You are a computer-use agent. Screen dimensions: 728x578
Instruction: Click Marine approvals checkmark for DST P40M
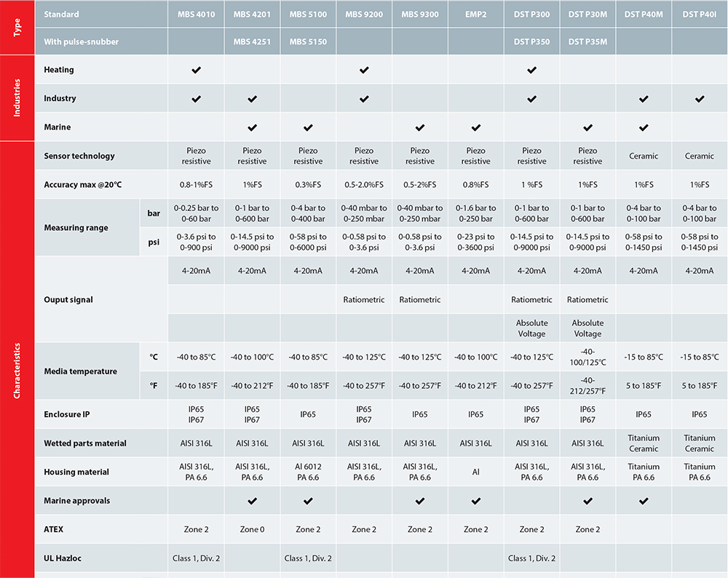[644, 501]
